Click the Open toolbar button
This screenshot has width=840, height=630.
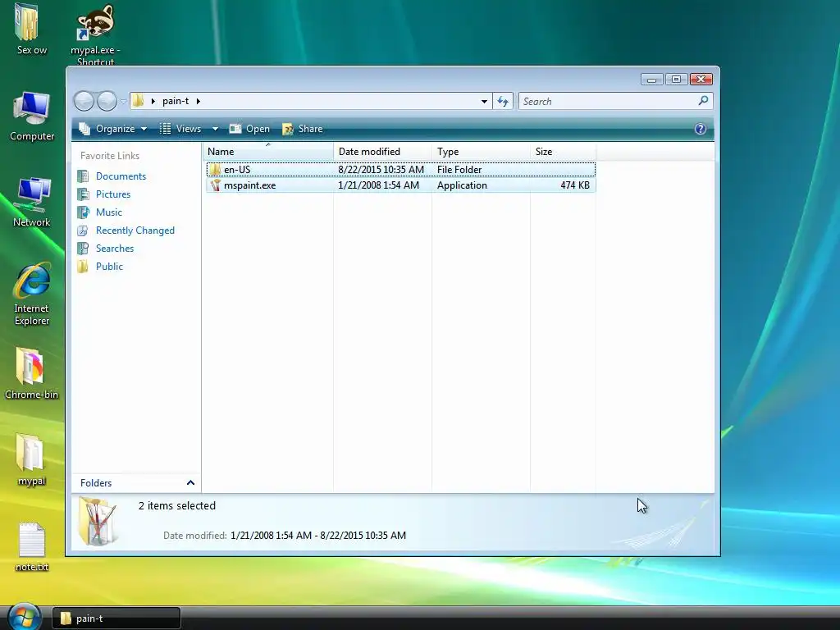click(249, 129)
